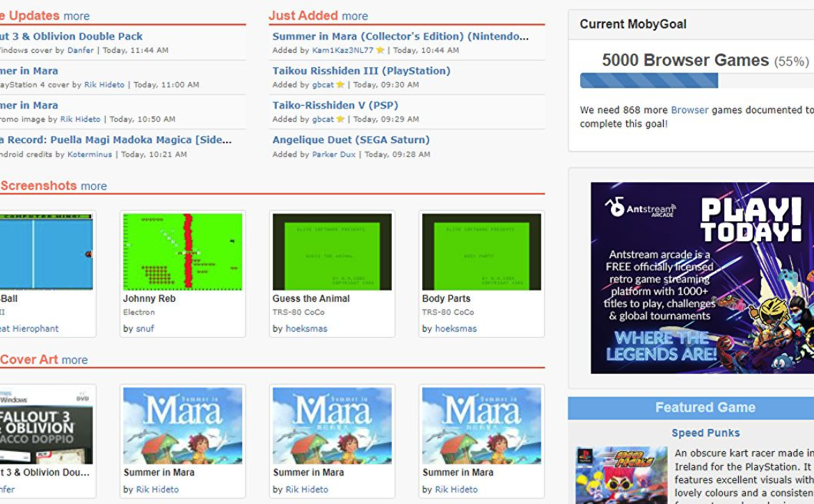
Task: Click the Body Parts title
Action: 446,299
